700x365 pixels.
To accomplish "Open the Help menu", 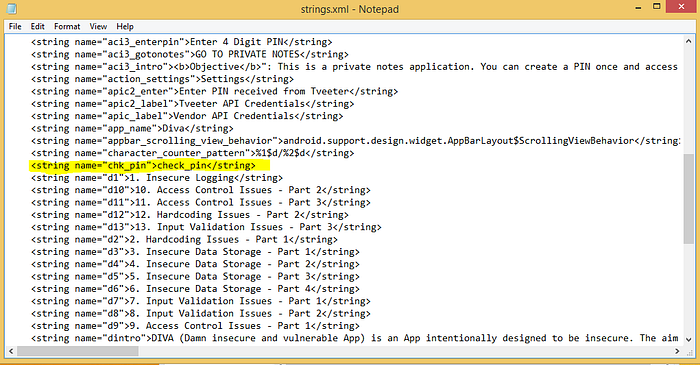I will (125, 26).
